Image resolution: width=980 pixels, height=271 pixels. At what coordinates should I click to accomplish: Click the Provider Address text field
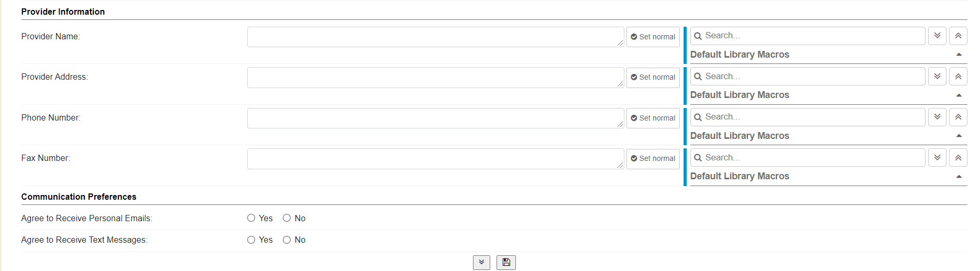click(x=435, y=77)
